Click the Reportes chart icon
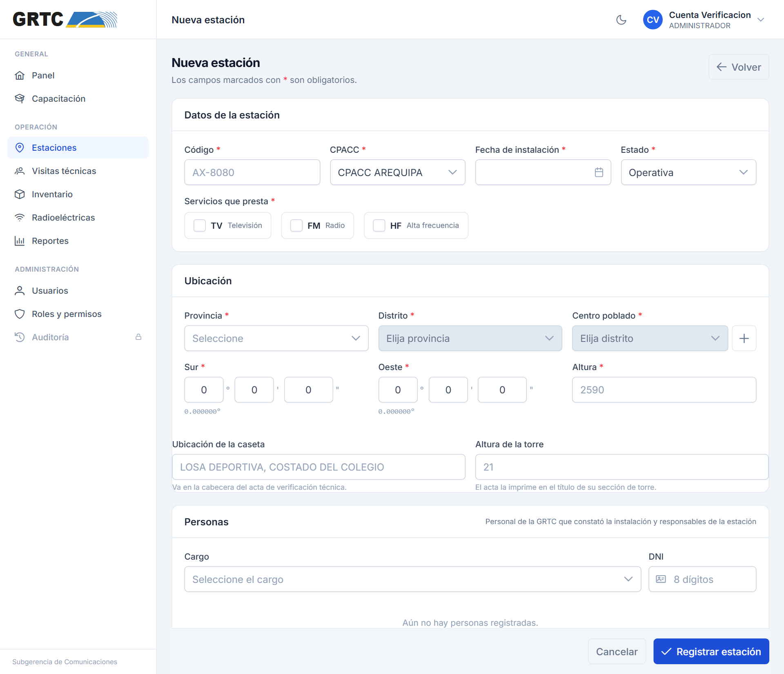The width and height of the screenshot is (784, 674). [x=20, y=241]
